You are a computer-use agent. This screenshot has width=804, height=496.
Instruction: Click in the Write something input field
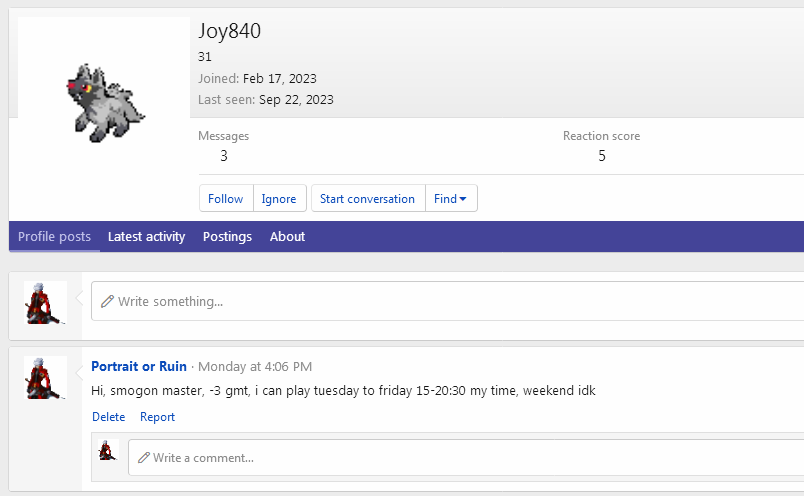click(448, 301)
